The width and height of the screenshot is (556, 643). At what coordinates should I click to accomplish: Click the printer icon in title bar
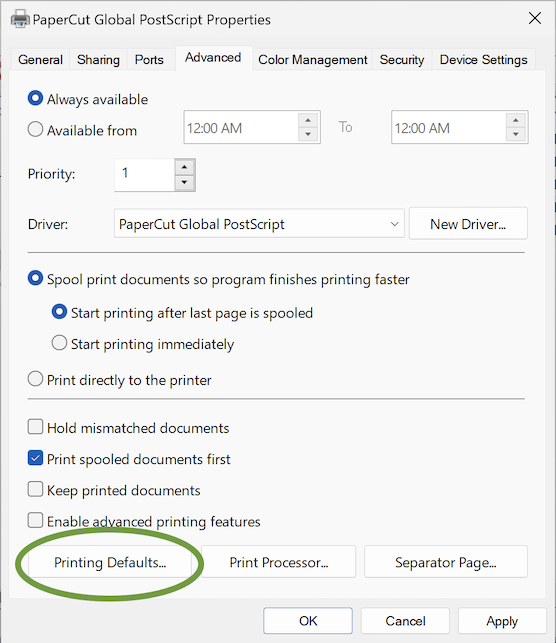coord(20,19)
